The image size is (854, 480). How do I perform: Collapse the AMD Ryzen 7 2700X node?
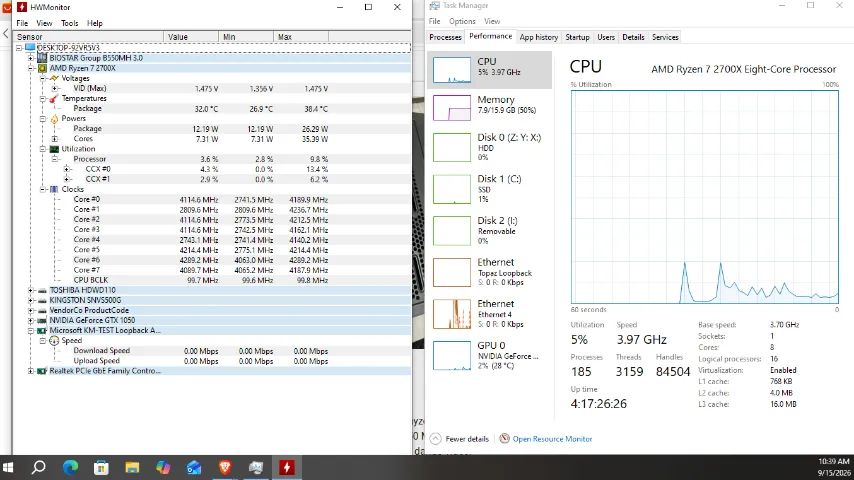(x=31, y=68)
